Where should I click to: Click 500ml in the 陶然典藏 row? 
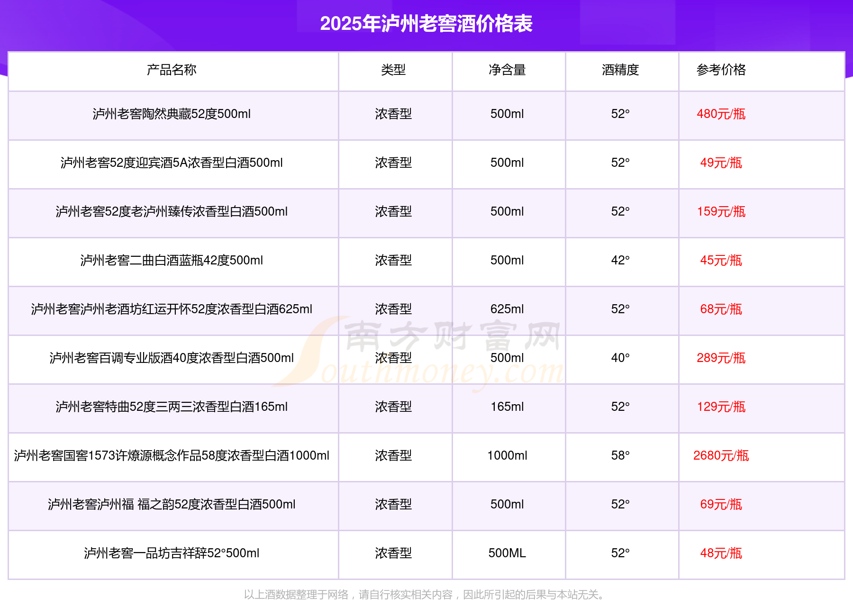[x=507, y=114]
